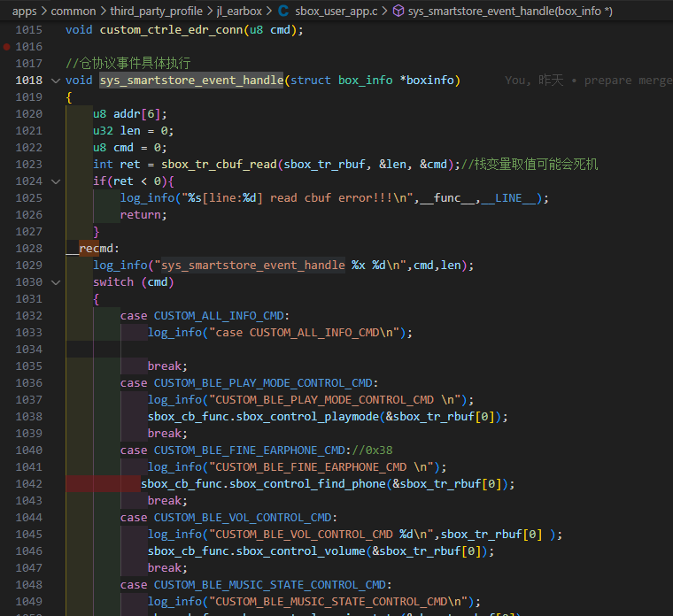
Task: Open the sys_smartstore_event_handle breadcrumb symbol
Action: pyautogui.click(x=510, y=12)
